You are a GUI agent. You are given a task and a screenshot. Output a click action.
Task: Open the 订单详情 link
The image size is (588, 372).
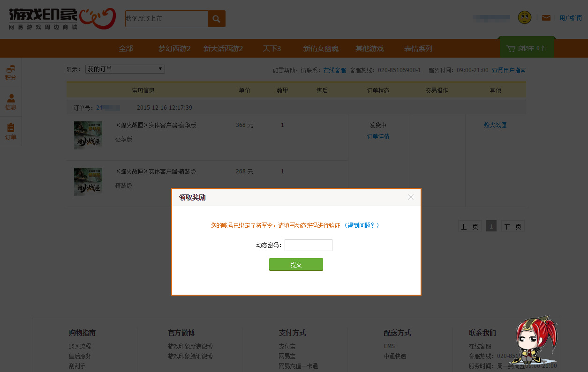pyautogui.click(x=378, y=136)
